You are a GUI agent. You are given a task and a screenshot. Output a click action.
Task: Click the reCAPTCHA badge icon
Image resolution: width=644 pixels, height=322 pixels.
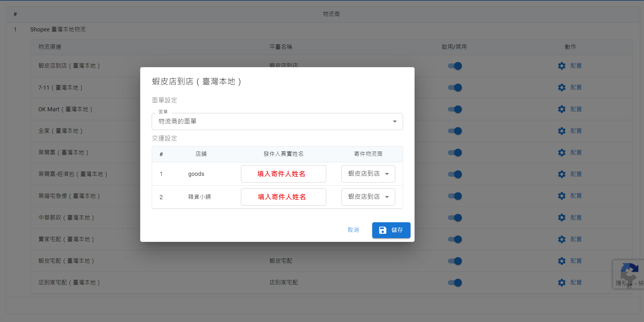pyautogui.click(x=629, y=271)
